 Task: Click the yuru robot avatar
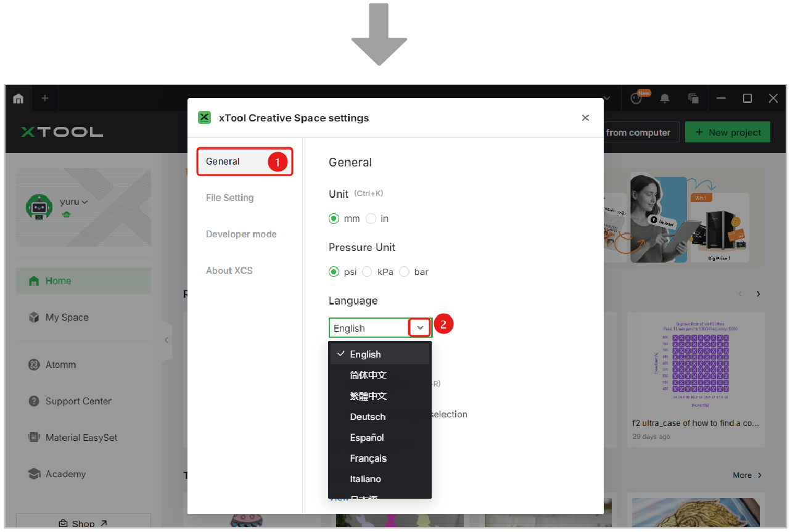39,208
